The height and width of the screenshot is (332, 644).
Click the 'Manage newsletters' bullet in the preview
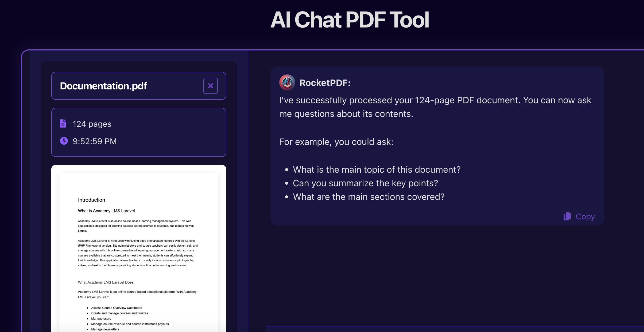tap(105, 329)
